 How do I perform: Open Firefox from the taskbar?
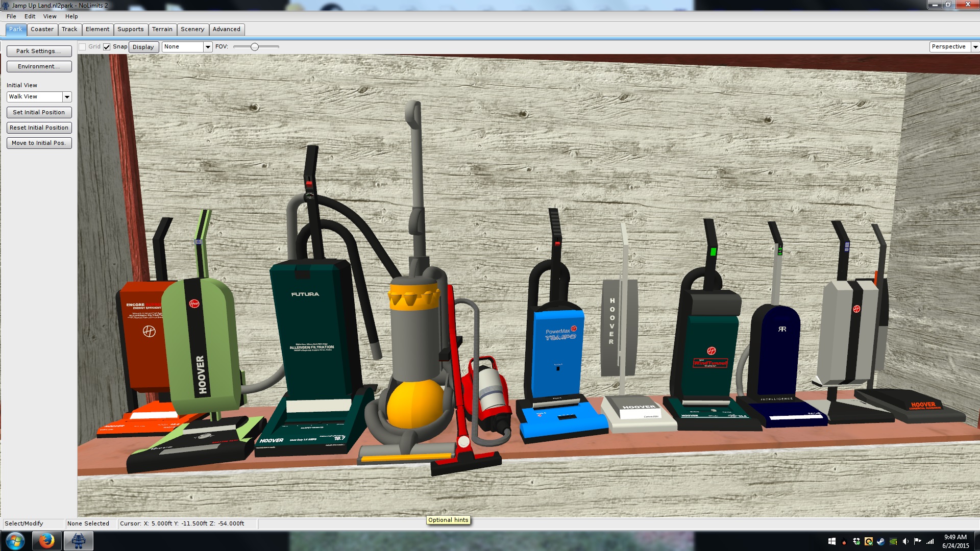[46, 541]
